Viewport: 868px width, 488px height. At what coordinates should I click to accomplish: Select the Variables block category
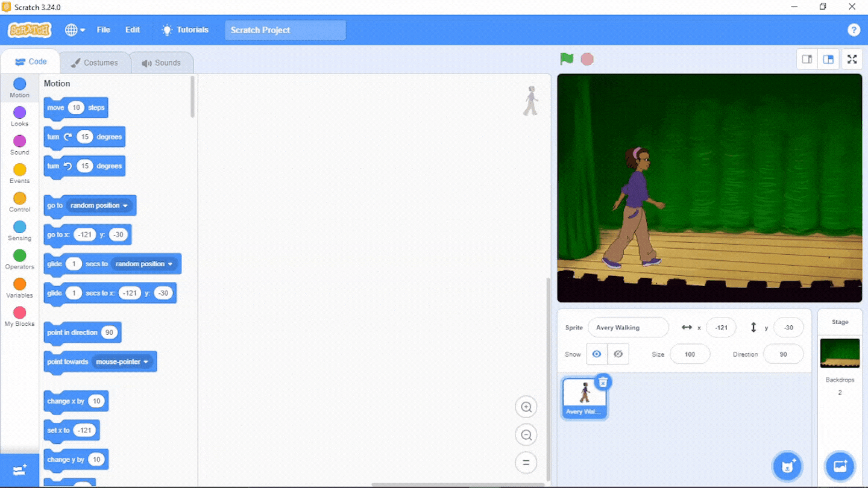tap(19, 288)
